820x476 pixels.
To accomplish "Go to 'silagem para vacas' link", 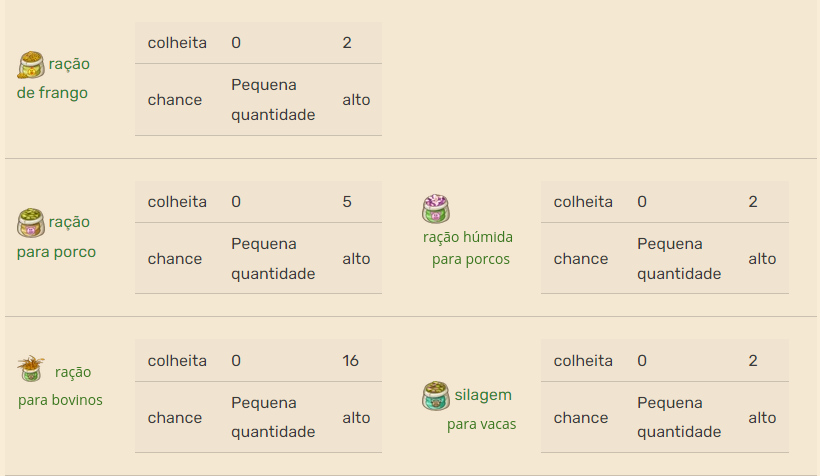I will [x=481, y=409].
